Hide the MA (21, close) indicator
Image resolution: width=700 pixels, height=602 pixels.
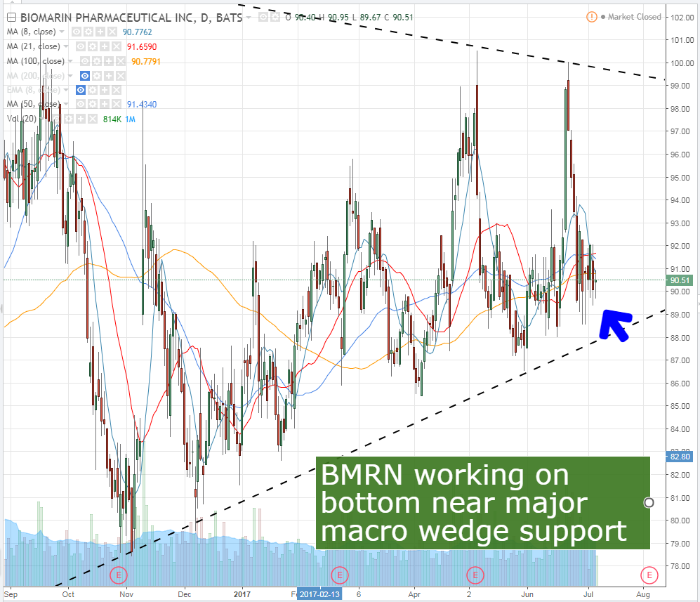[x=80, y=46]
